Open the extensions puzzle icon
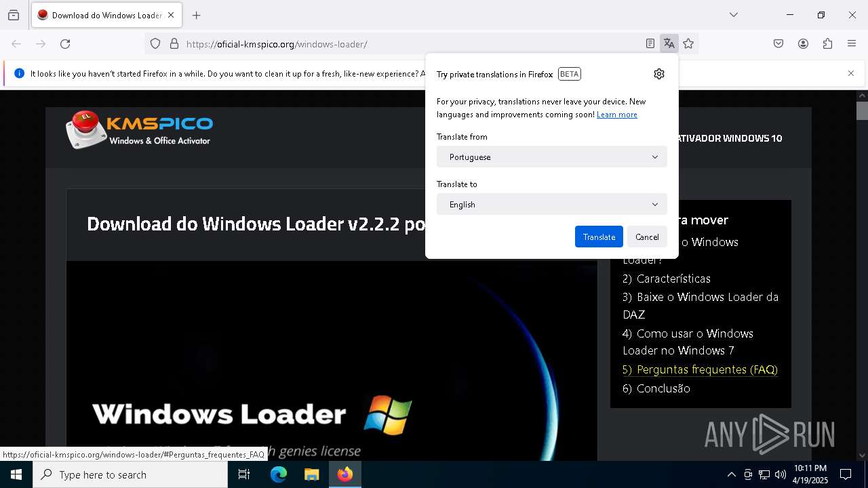The image size is (868, 488). (827, 44)
